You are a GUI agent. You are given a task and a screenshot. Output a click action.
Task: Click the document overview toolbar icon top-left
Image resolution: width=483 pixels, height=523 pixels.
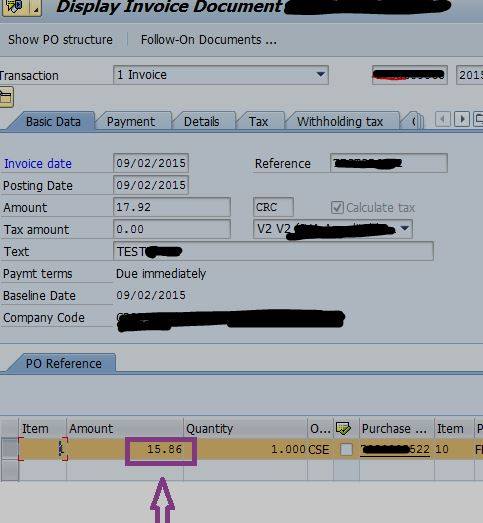point(14,7)
